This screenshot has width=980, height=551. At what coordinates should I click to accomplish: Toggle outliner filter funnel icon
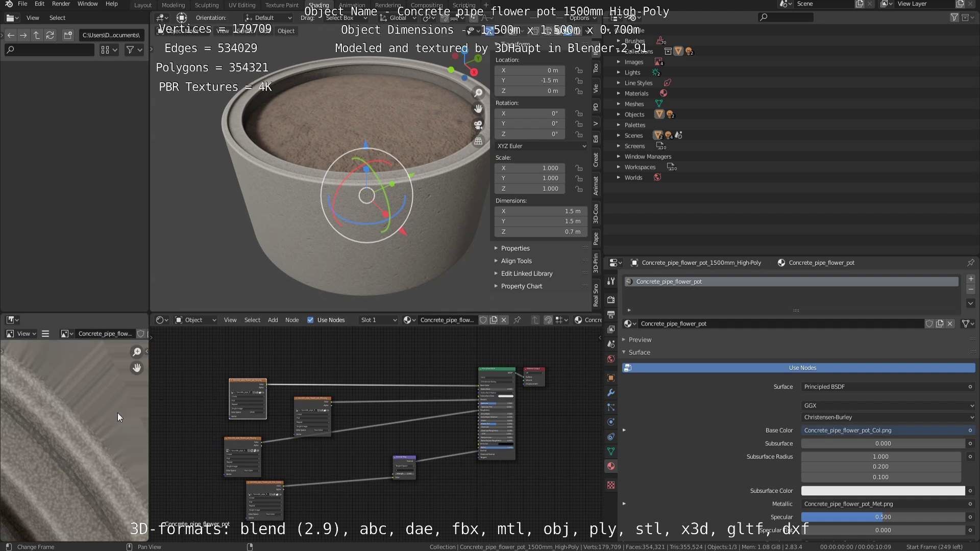tap(954, 17)
